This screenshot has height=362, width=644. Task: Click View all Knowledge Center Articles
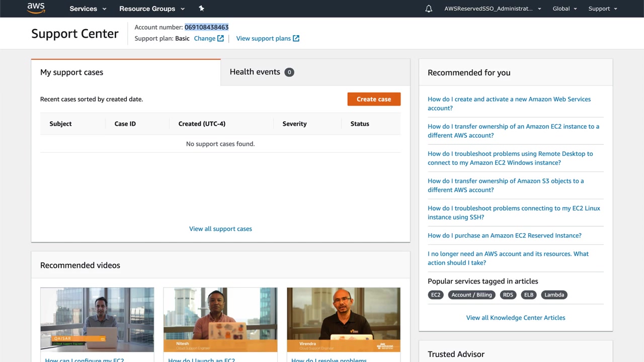click(x=516, y=318)
